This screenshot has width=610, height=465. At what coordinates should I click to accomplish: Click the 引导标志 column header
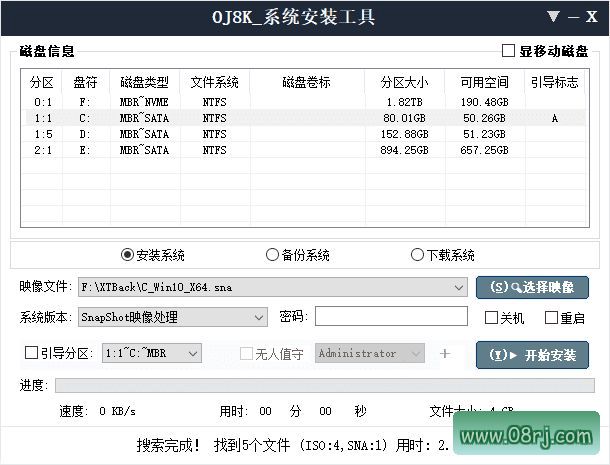click(555, 82)
